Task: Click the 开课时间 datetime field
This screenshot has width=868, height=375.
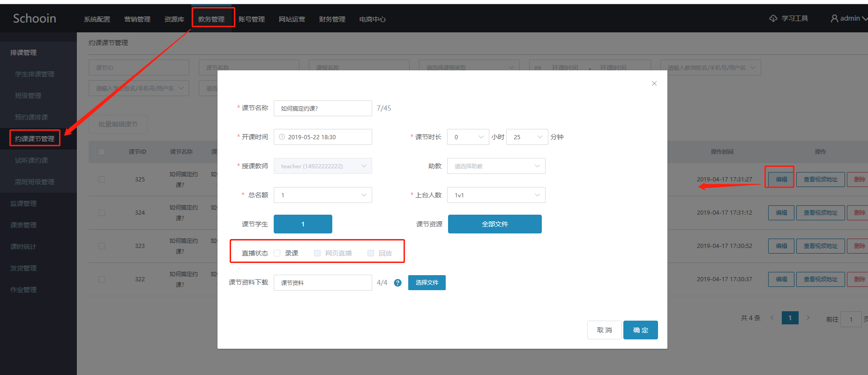Action: click(323, 137)
